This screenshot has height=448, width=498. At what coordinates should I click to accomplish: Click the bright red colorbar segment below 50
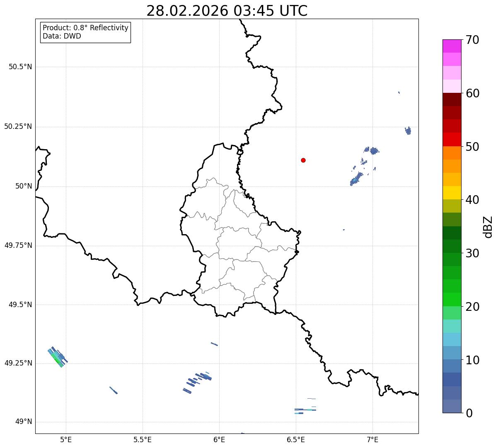click(452, 139)
